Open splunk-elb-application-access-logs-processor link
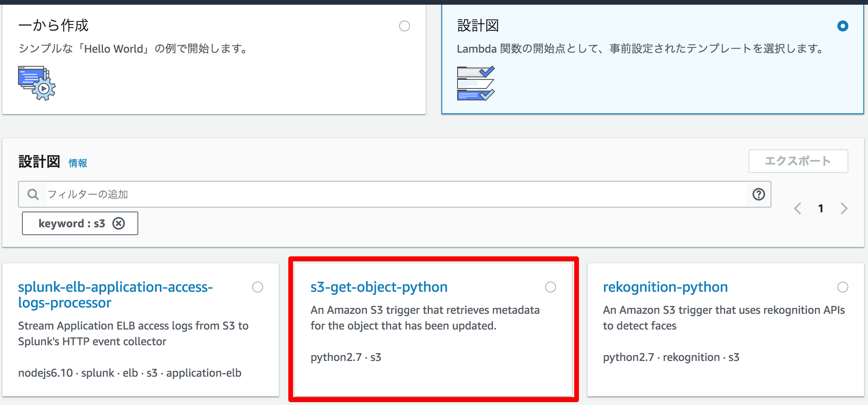The height and width of the screenshot is (405, 868). click(115, 295)
